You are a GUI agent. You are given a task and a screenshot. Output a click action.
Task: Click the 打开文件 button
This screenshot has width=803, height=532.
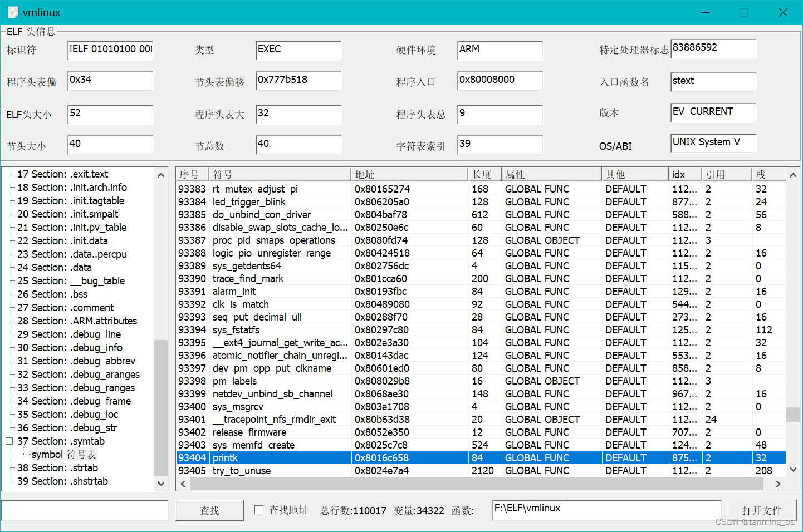click(762, 510)
